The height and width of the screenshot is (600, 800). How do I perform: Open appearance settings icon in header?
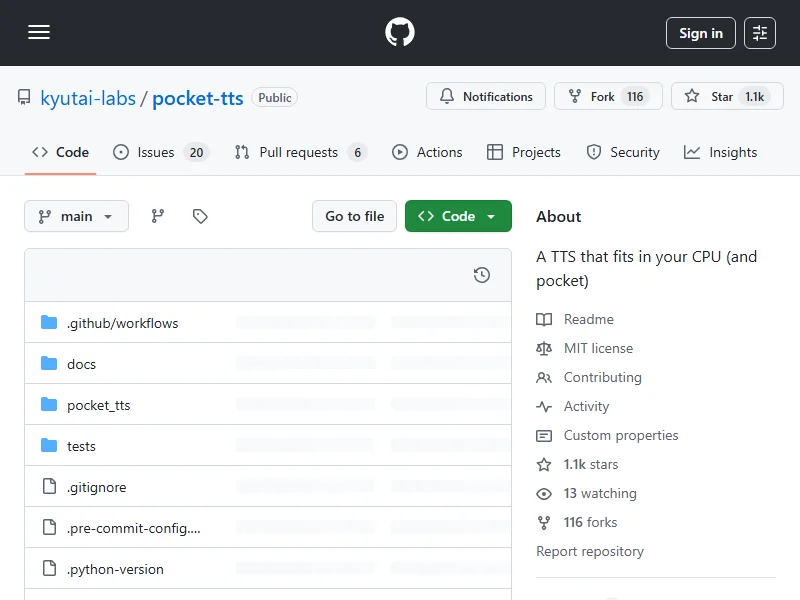[x=760, y=33]
